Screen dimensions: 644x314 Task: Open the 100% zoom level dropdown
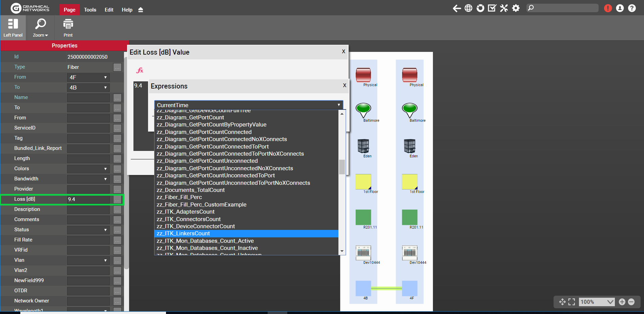pyautogui.click(x=597, y=302)
